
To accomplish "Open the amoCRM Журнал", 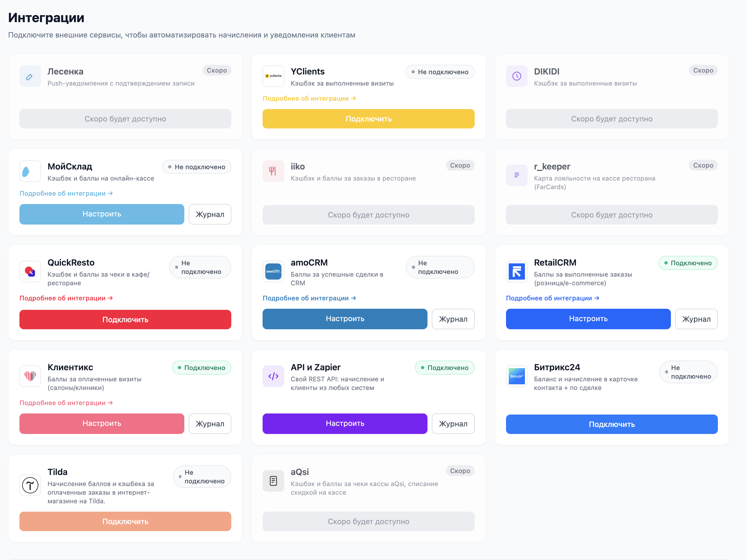I will (453, 319).
